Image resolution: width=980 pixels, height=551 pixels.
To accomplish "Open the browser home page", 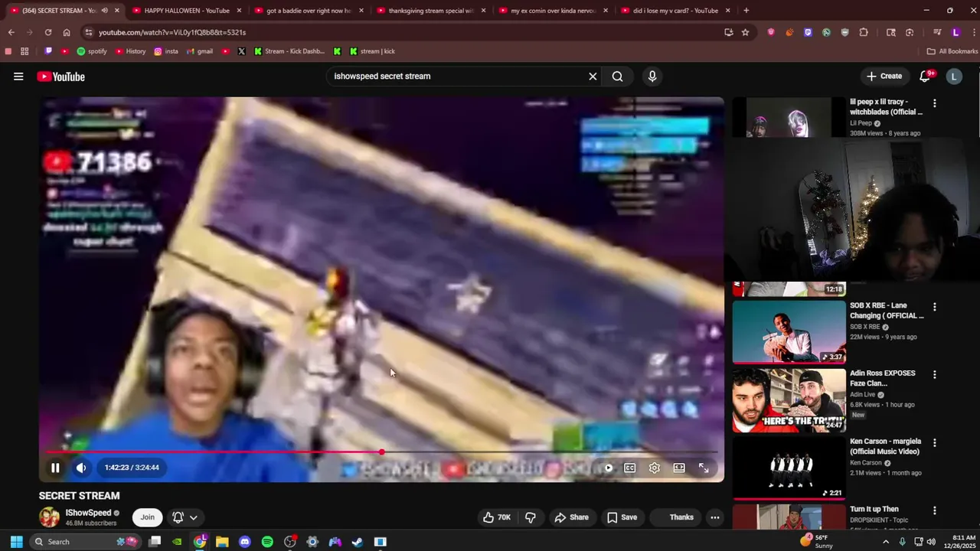I will 67,32.
